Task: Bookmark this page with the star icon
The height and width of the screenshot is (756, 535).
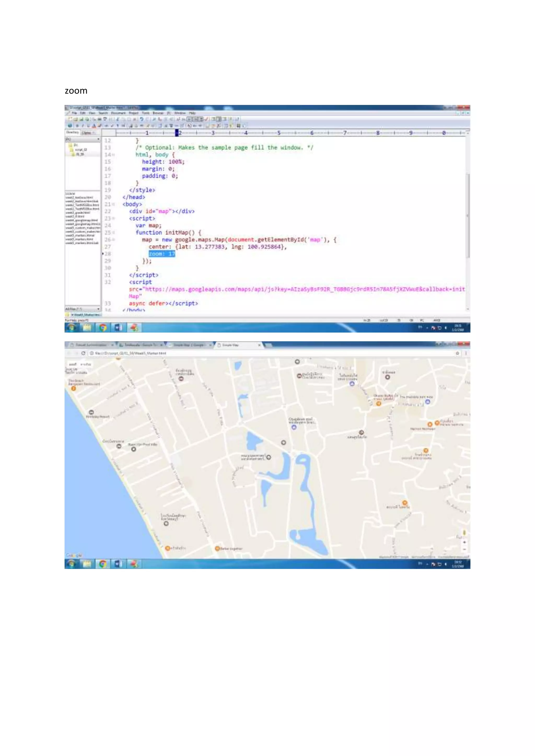Action: click(x=457, y=353)
